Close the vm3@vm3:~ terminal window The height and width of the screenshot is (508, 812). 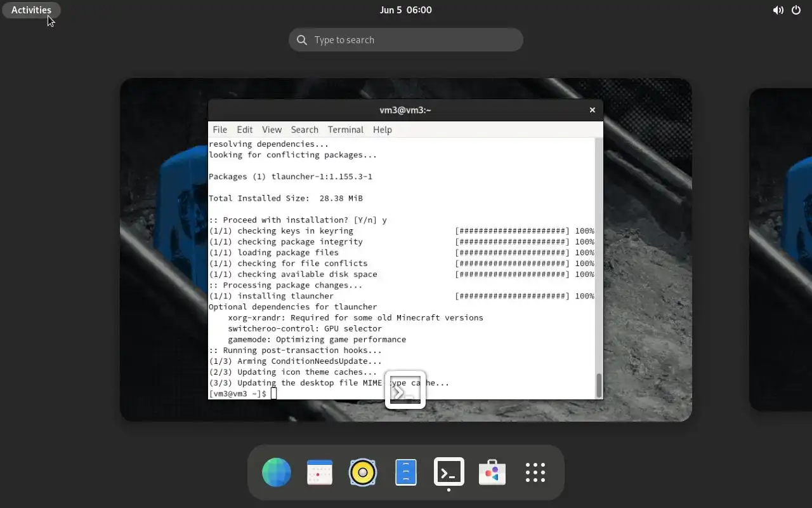pos(593,110)
